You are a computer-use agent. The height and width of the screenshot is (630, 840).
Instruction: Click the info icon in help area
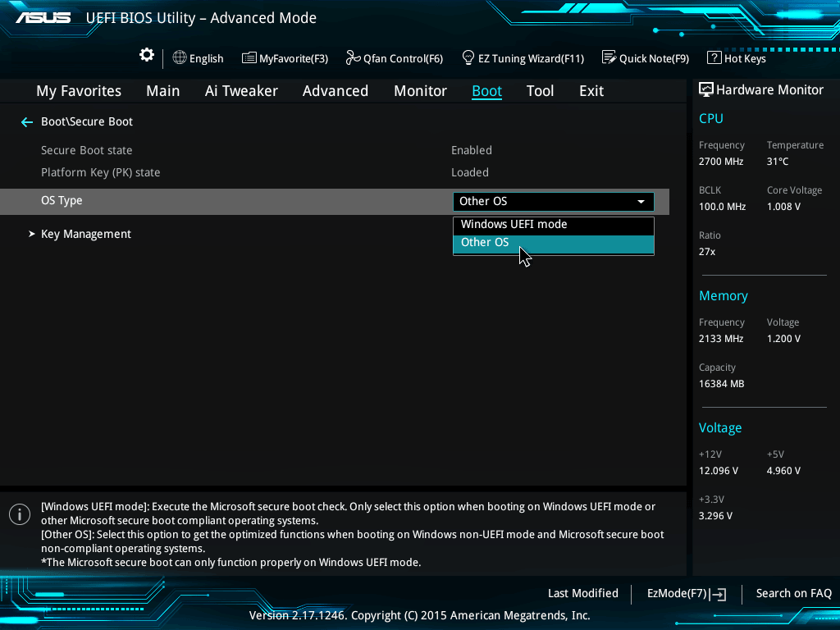(x=20, y=515)
